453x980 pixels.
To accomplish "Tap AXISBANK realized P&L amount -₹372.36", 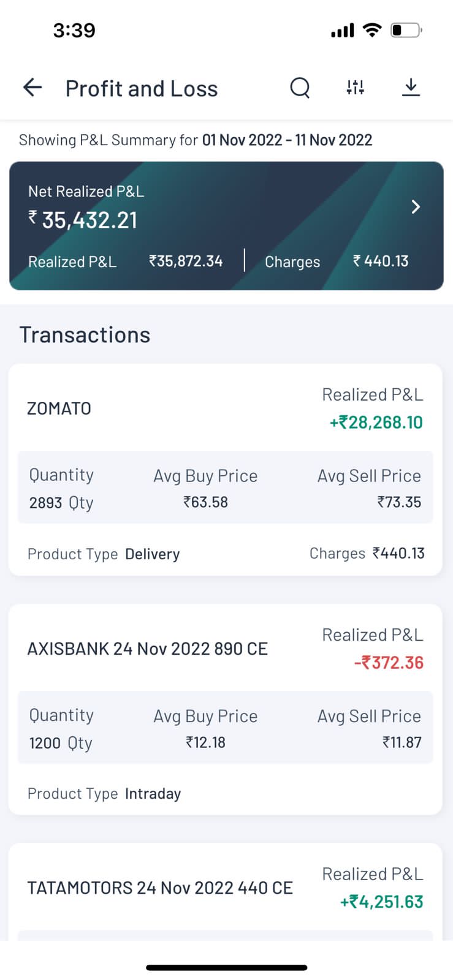I will tap(389, 663).
